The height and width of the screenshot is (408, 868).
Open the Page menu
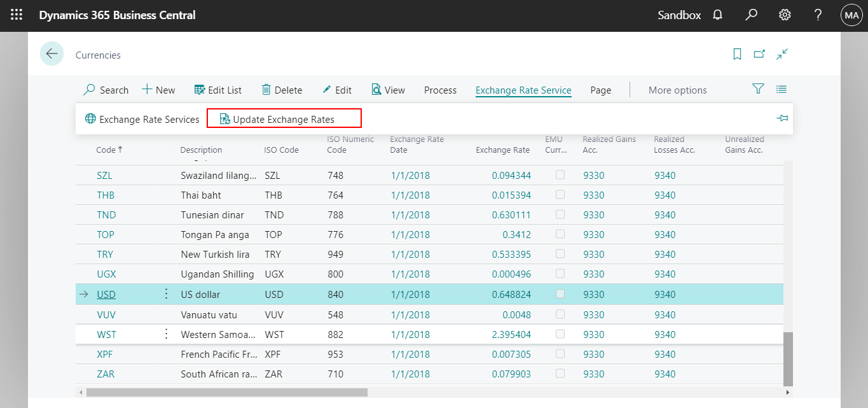click(600, 90)
